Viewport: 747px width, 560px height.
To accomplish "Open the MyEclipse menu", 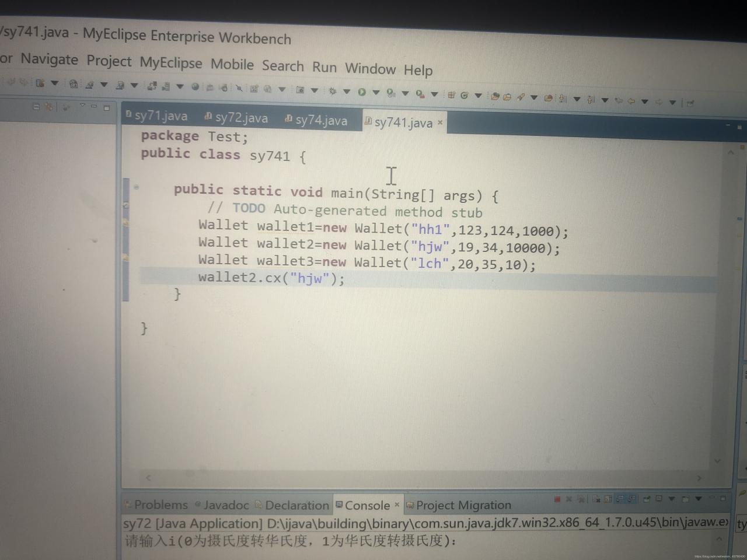I will point(171,62).
